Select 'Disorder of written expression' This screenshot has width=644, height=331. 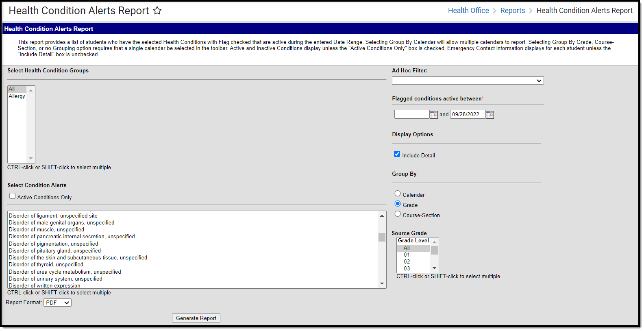(193, 285)
